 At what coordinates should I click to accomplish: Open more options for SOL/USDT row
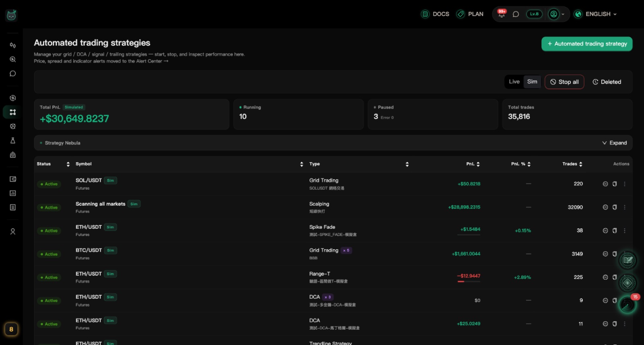[x=625, y=184]
